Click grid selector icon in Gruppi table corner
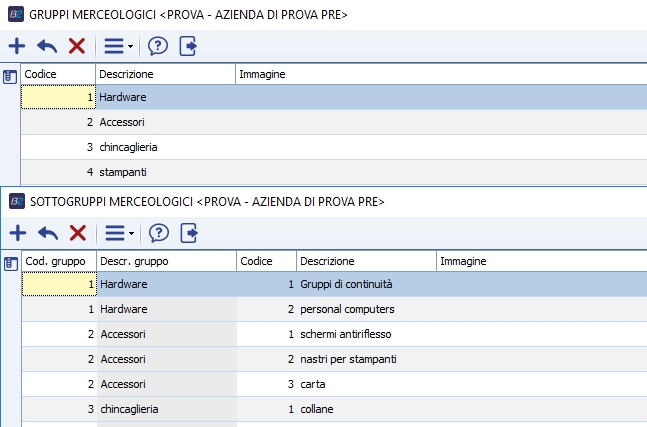 pyautogui.click(x=10, y=75)
